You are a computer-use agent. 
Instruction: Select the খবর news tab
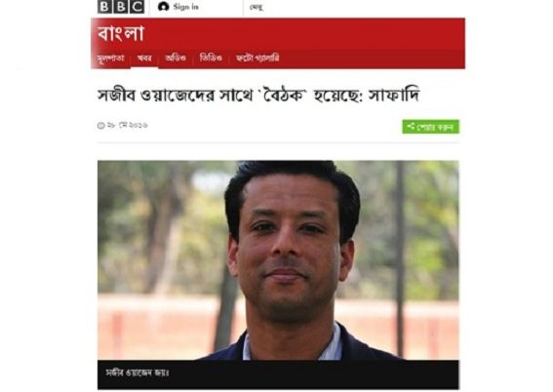[x=144, y=59]
